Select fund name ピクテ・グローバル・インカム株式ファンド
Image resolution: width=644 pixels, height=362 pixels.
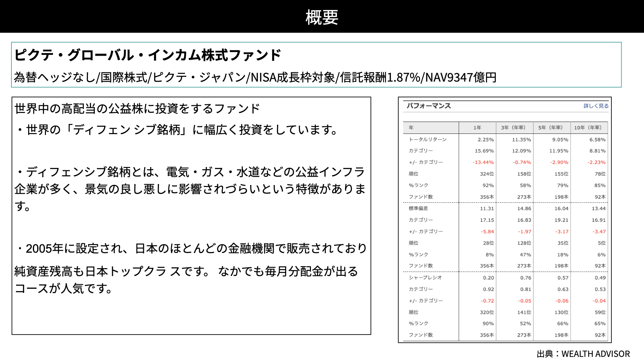(148, 55)
